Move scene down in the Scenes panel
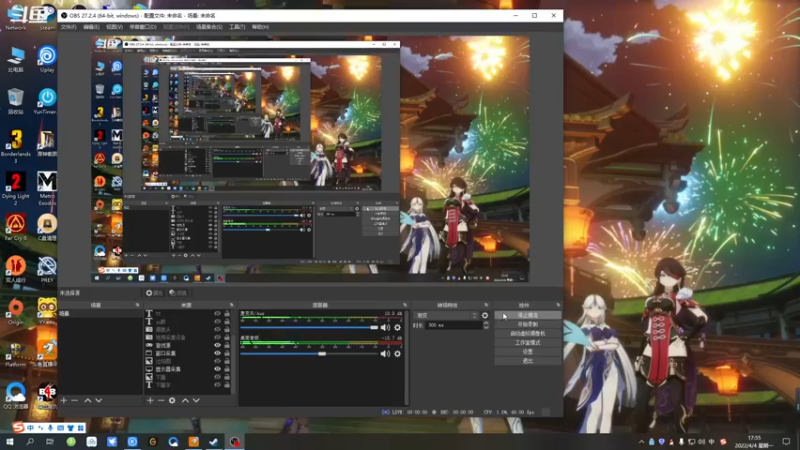This screenshot has width=800, height=450. click(99, 401)
